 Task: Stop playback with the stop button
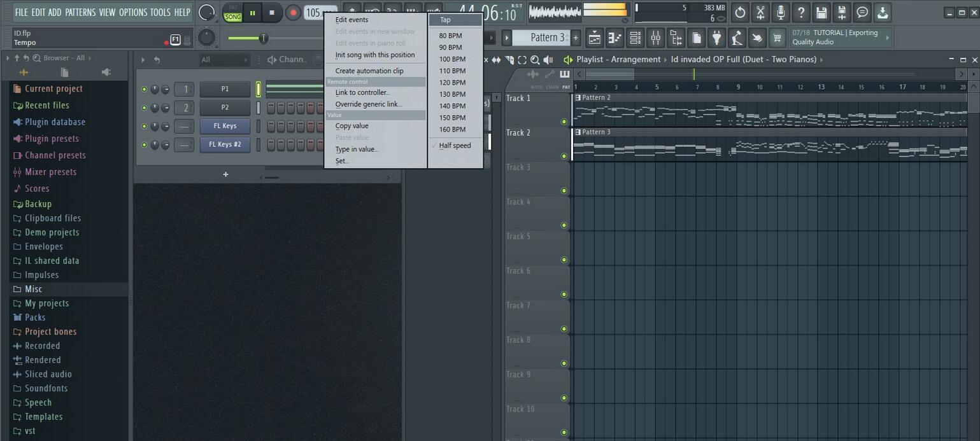tap(272, 12)
